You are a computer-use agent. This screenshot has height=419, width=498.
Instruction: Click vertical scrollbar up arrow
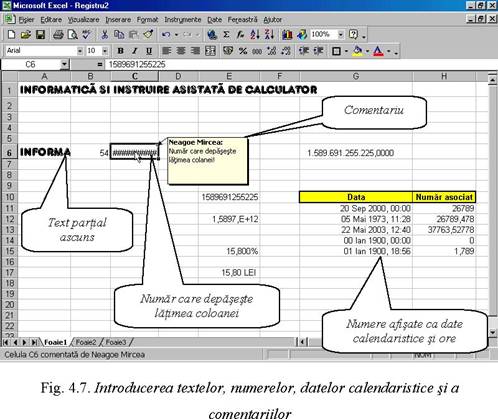493,80
